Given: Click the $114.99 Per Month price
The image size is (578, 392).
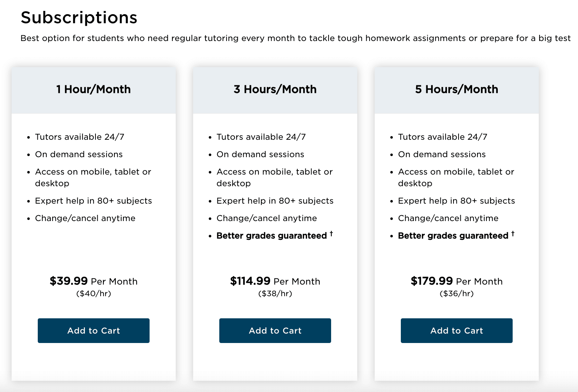Looking at the screenshot, I should coord(275,281).
